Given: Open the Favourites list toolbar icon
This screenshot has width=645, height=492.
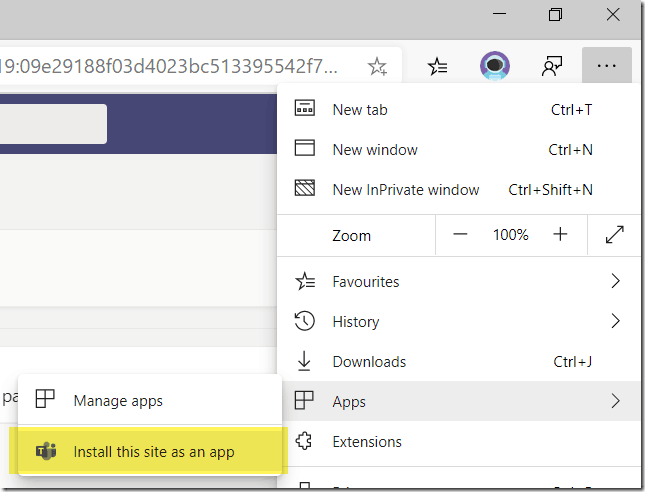Looking at the screenshot, I should [x=438, y=66].
